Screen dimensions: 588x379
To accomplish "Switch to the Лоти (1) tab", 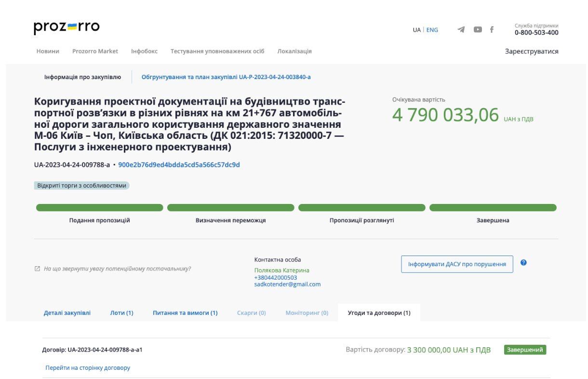I will tap(122, 313).
